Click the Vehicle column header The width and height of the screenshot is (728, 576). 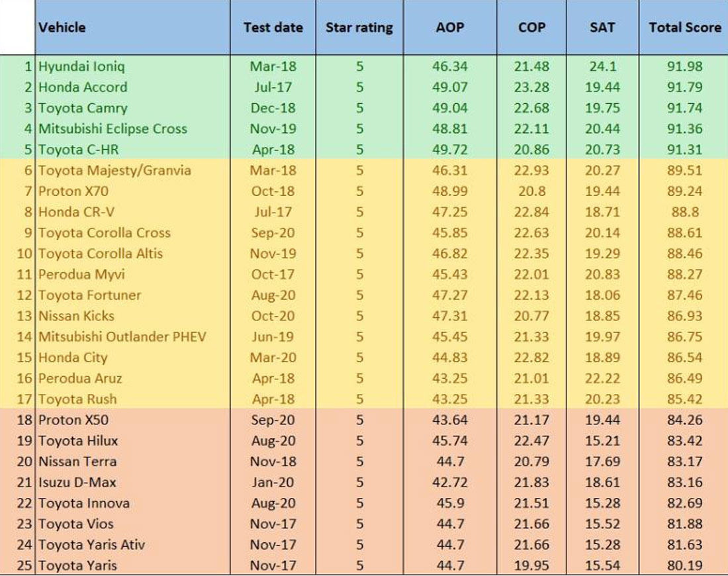click(x=62, y=28)
